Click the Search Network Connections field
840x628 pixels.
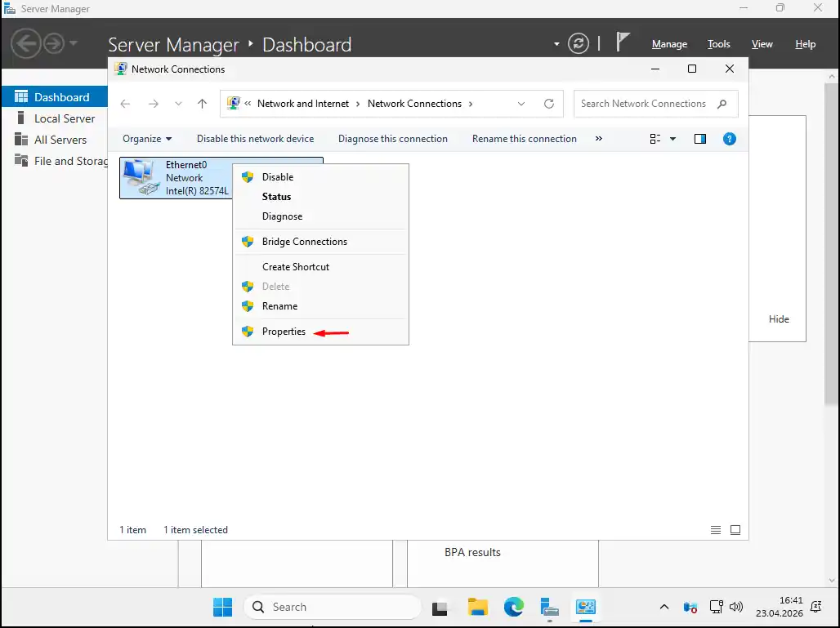655,104
